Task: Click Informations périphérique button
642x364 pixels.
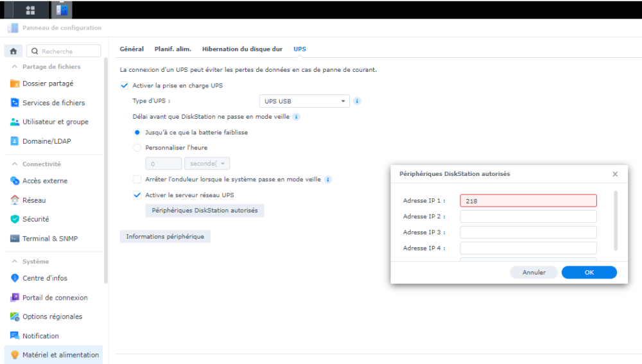Action: tap(165, 237)
